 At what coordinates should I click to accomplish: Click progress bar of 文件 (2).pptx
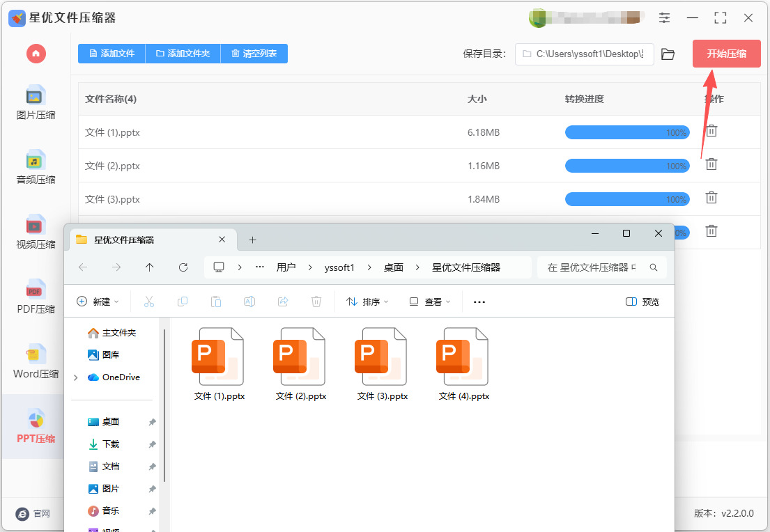(x=627, y=166)
